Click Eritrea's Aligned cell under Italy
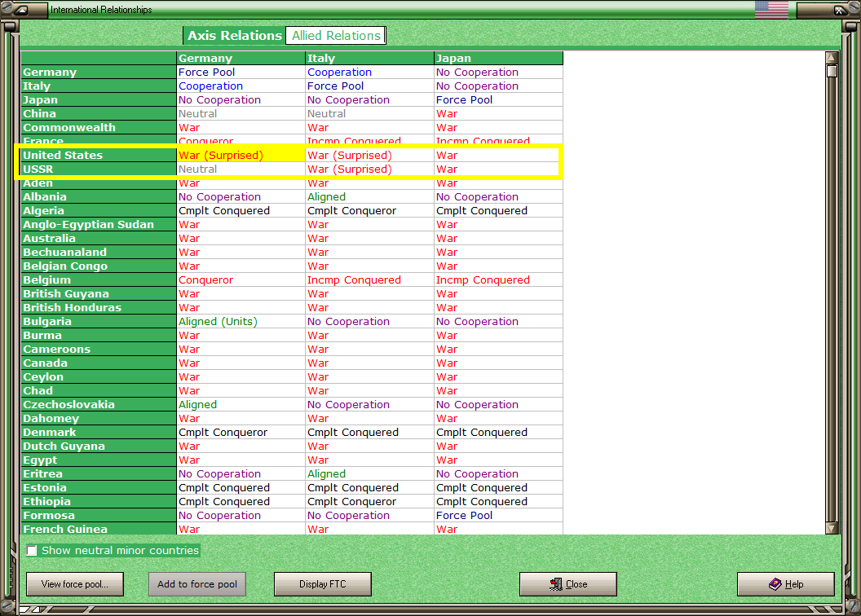Viewport: 861px width, 616px height. (369, 474)
